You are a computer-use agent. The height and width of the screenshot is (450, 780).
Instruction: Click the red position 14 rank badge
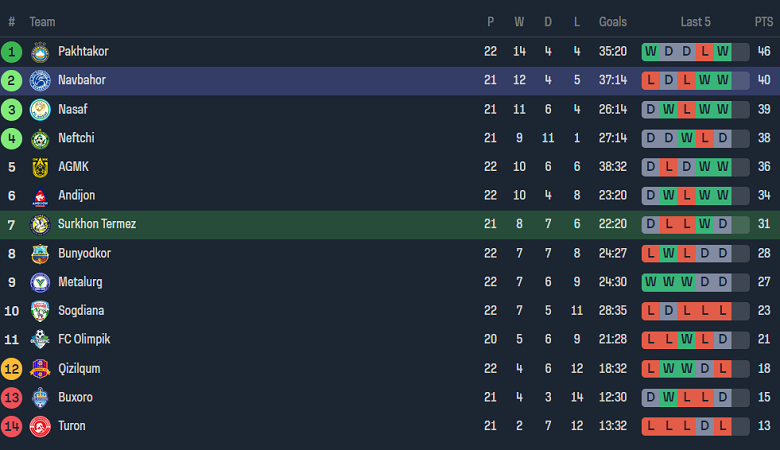click(x=12, y=427)
